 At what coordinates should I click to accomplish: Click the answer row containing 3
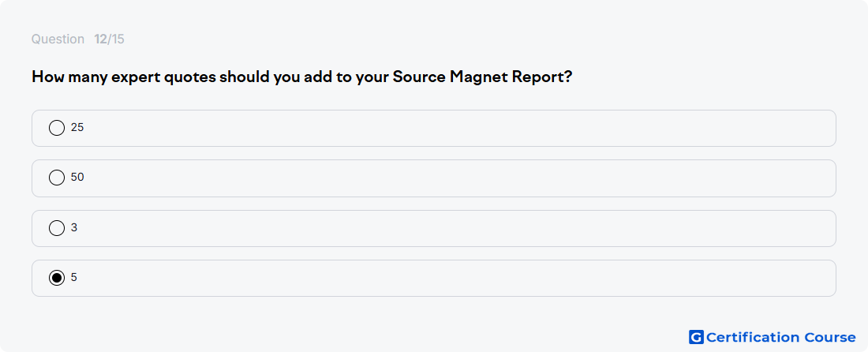pyautogui.click(x=433, y=229)
